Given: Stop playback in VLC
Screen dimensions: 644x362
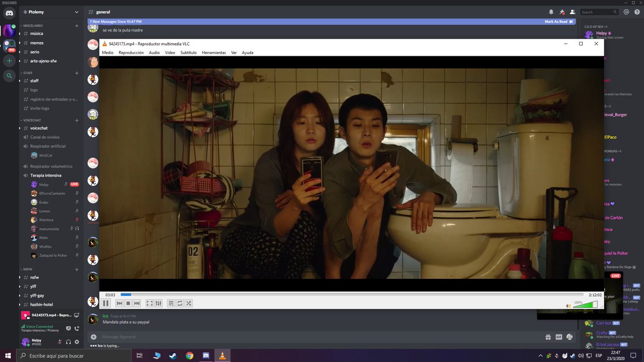Looking at the screenshot, I should tap(128, 304).
